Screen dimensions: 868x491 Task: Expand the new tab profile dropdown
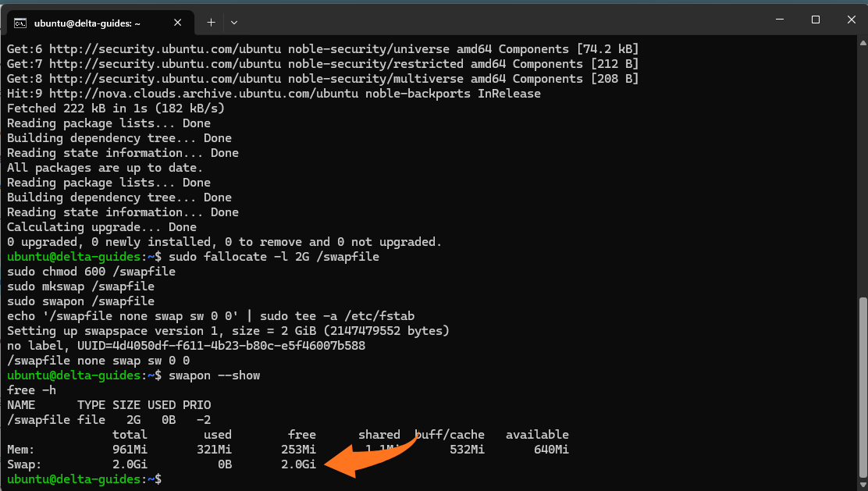coord(234,23)
